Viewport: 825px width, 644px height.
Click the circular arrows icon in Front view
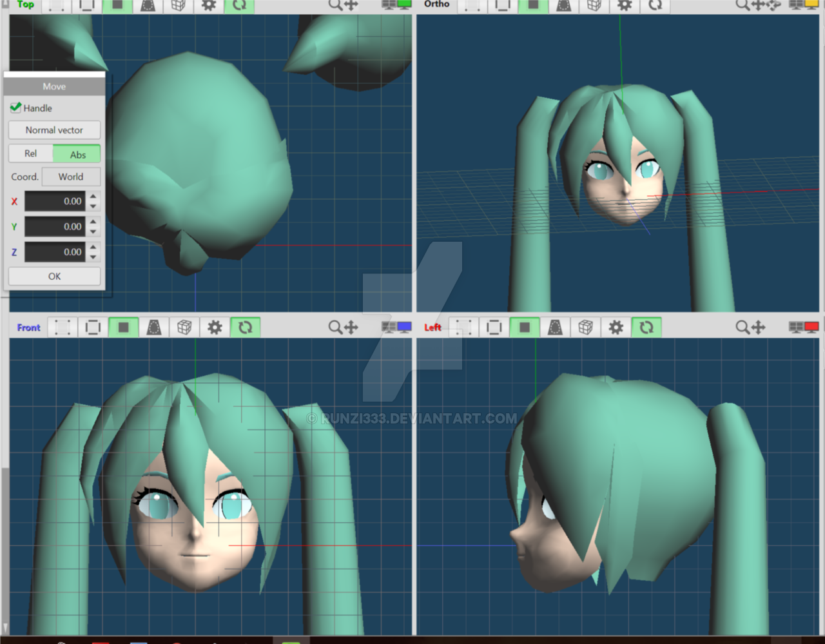pos(245,327)
